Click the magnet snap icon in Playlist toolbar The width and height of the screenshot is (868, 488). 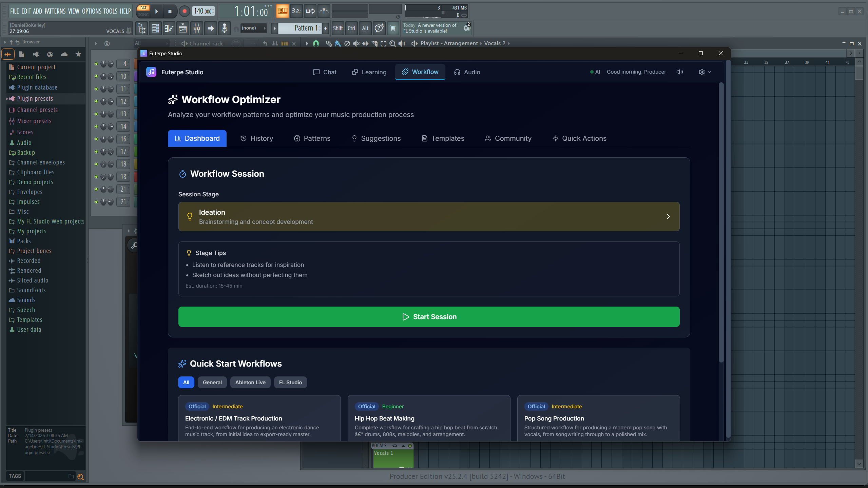[316, 43]
